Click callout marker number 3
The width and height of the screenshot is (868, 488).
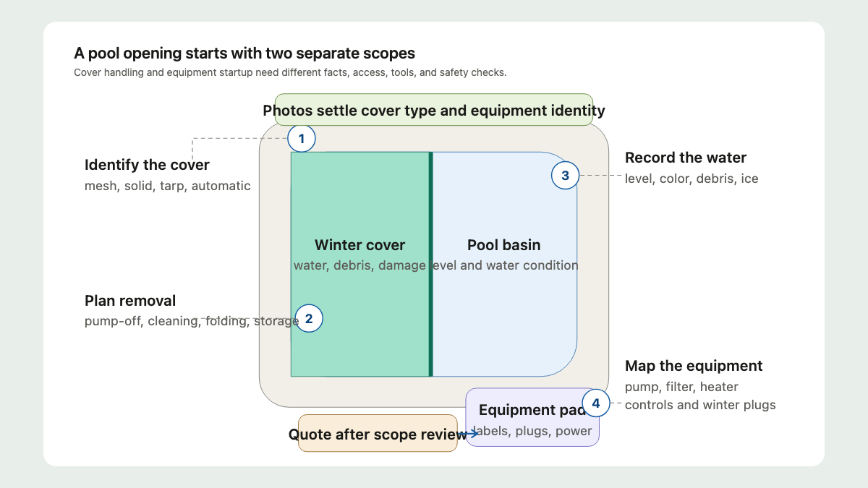point(565,175)
